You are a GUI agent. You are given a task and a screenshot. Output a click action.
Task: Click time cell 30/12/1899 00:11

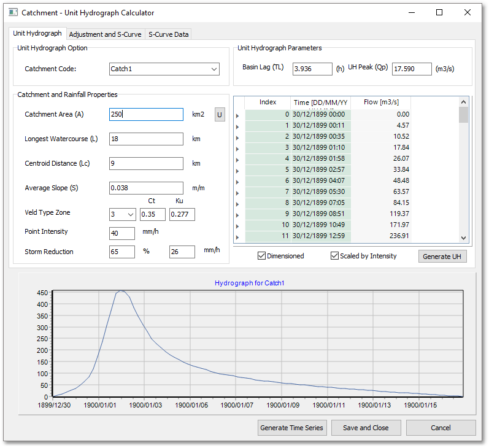(x=321, y=125)
